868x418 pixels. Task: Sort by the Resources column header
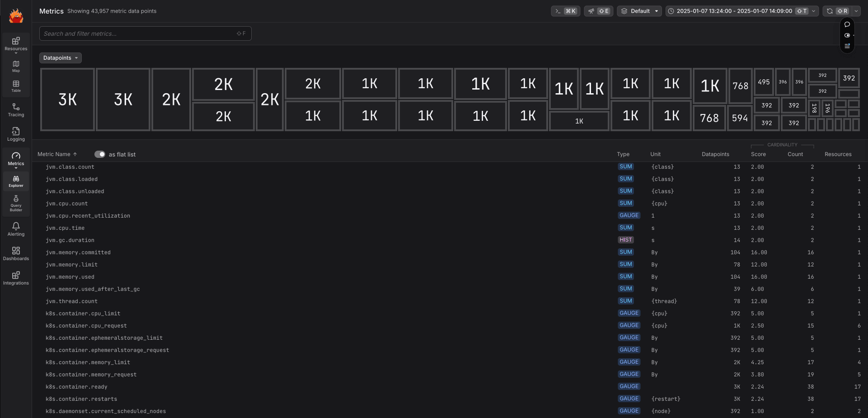838,154
